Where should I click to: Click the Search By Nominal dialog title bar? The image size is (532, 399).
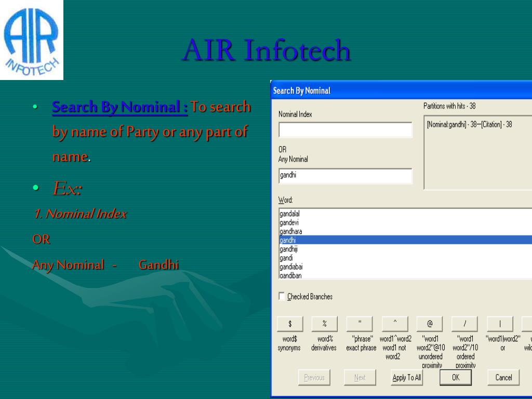[x=402, y=90]
